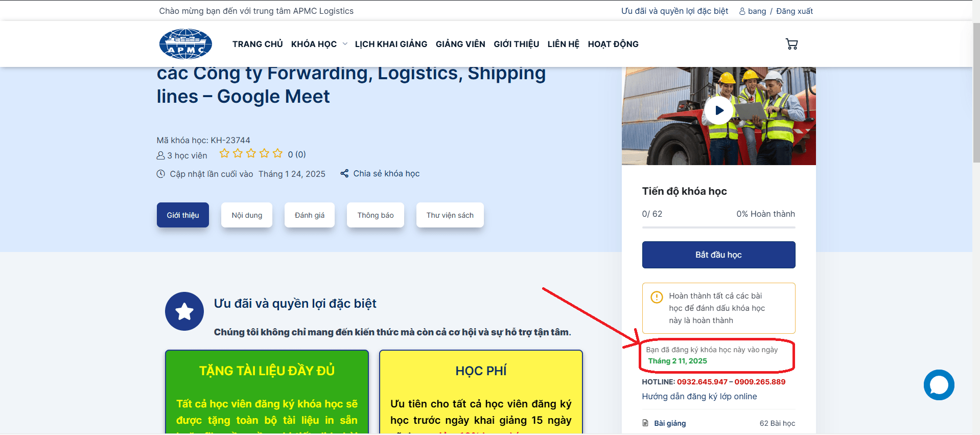
Task: Click the fifth rating star
Action: tap(277, 153)
